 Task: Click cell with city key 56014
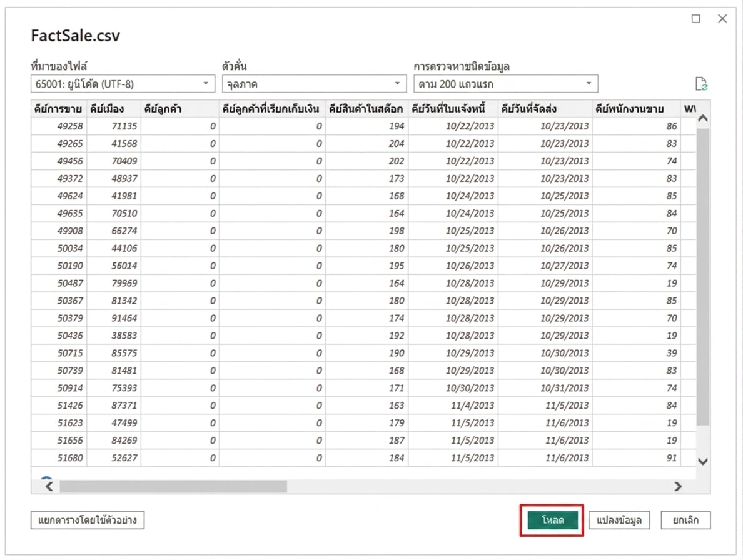point(114,266)
